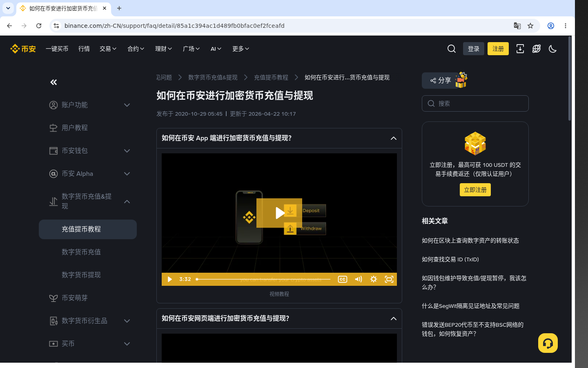This screenshot has width=588, height=368.
Task: Open 理财 dropdown in top nav
Action: [164, 49]
